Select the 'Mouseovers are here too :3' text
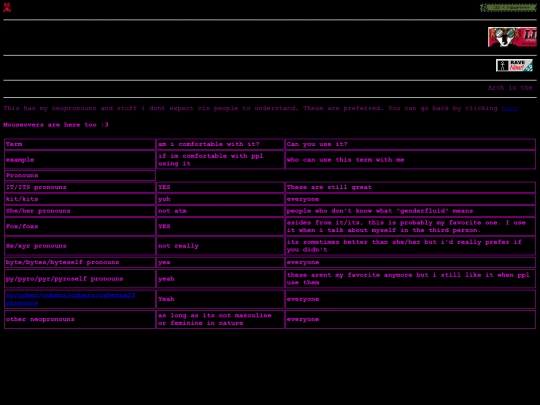Screen dimensions: 540x405 coord(56,125)
